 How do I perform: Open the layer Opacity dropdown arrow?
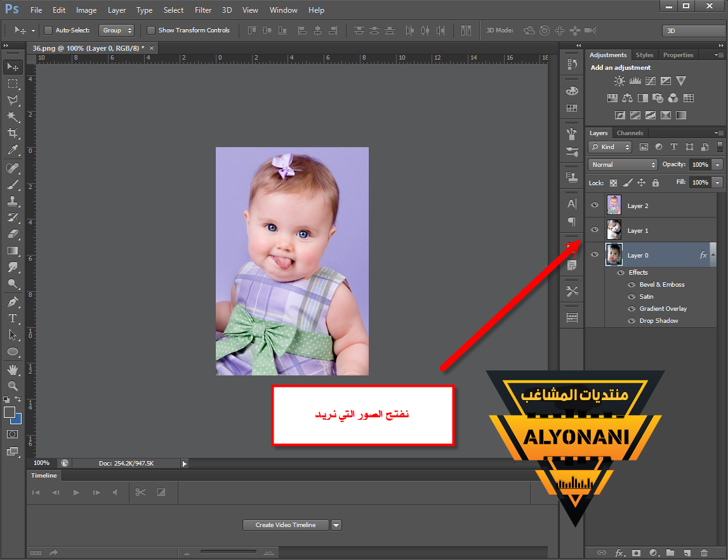pos(717,165)
